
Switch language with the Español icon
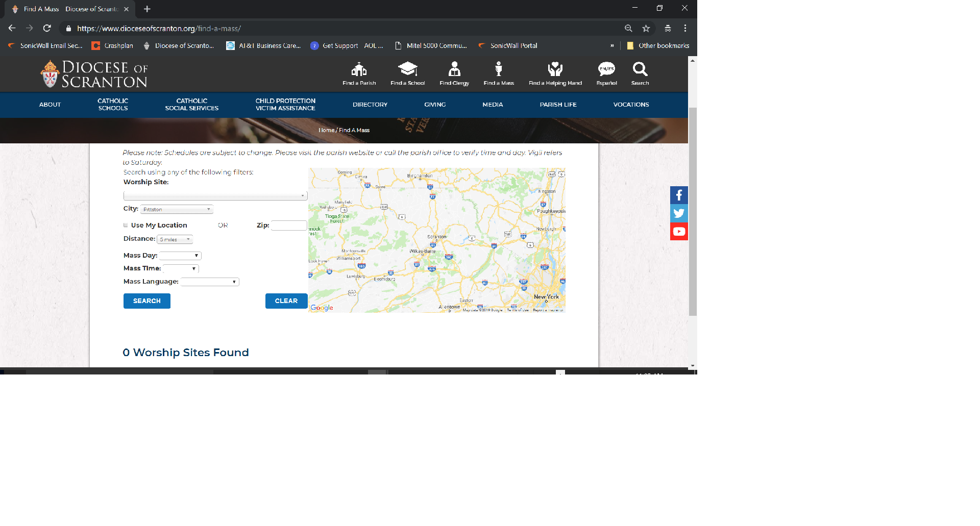[606, 69]
